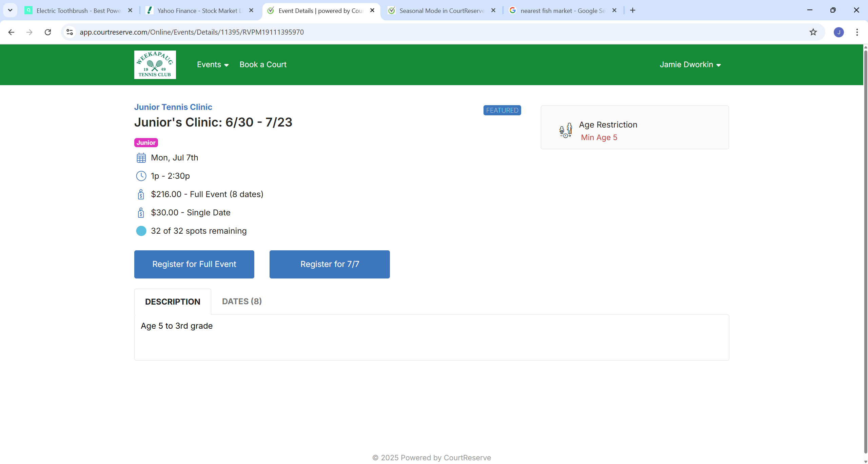
Task: Close the Event Details tab
Action: 372,11
